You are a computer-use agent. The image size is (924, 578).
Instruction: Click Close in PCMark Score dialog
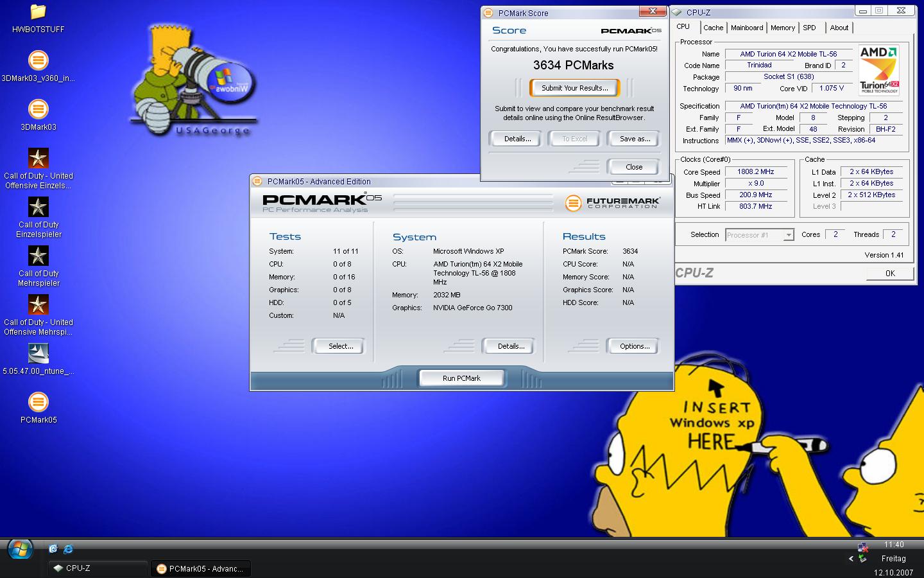pyautogui.click(x=634, y=167)
